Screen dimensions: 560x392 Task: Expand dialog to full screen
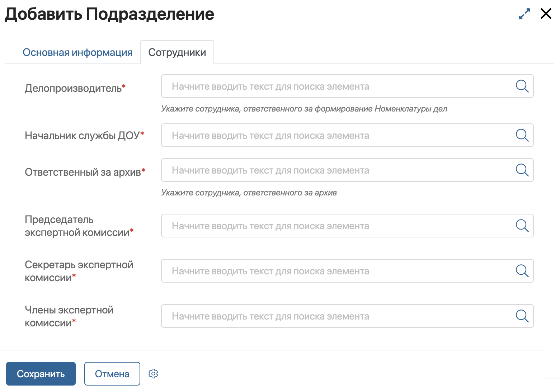click(x=524, y=14)
